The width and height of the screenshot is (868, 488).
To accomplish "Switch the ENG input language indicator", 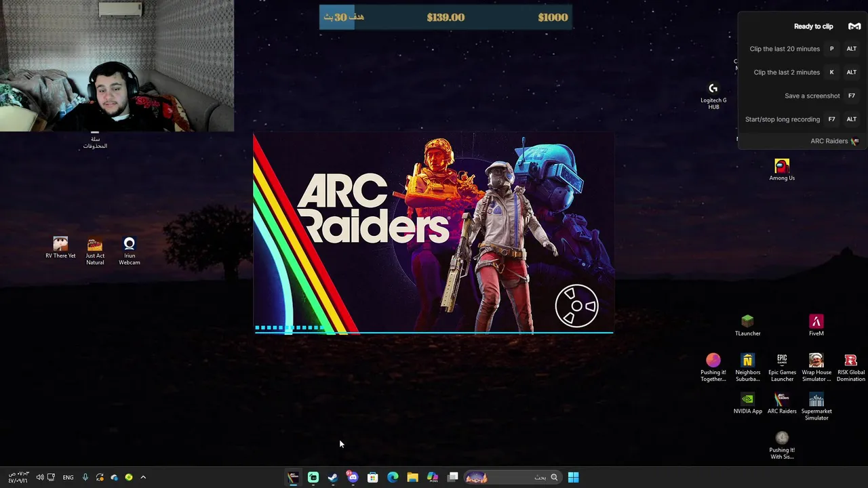I will point(68,477).
